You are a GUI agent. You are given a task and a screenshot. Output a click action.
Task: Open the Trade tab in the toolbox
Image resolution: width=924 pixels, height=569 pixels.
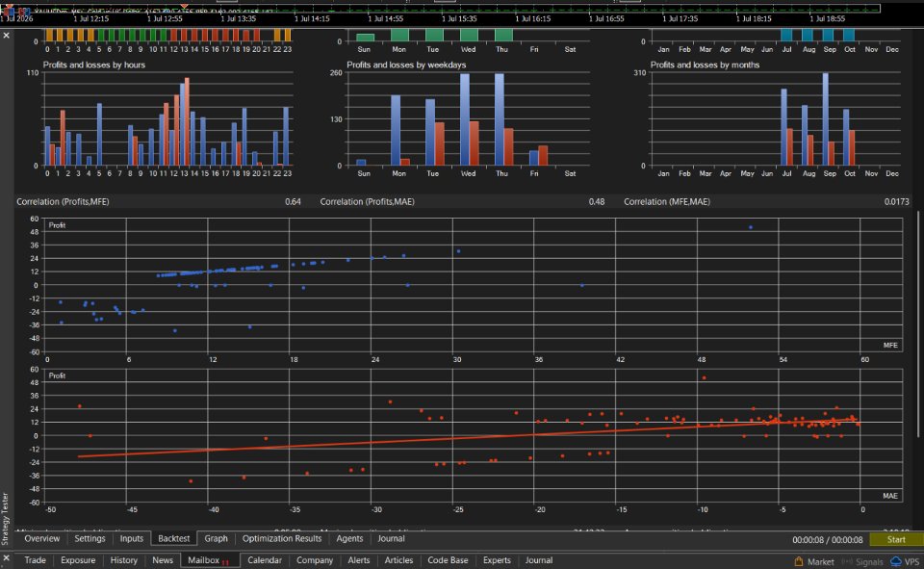coord(35,560)
